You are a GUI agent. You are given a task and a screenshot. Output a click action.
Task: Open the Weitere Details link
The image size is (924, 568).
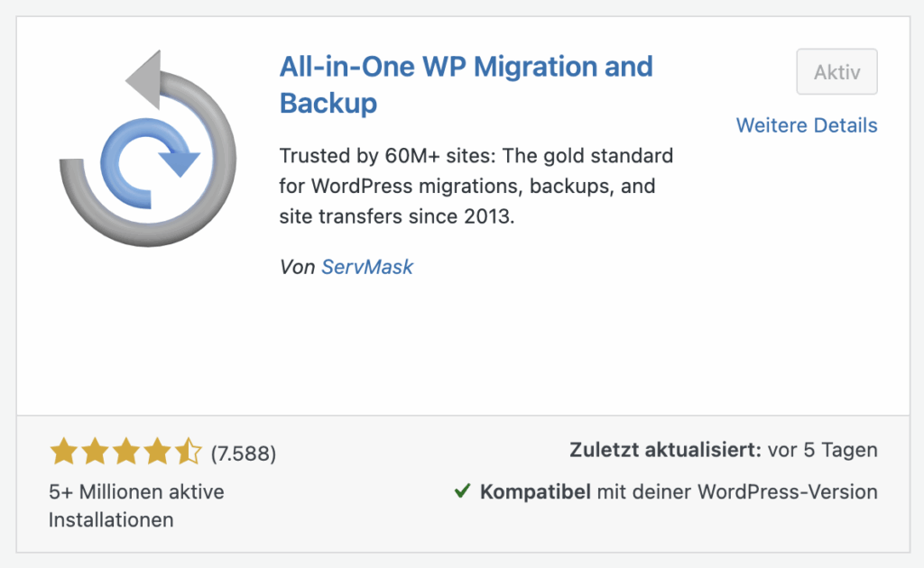tap(807, 125)
